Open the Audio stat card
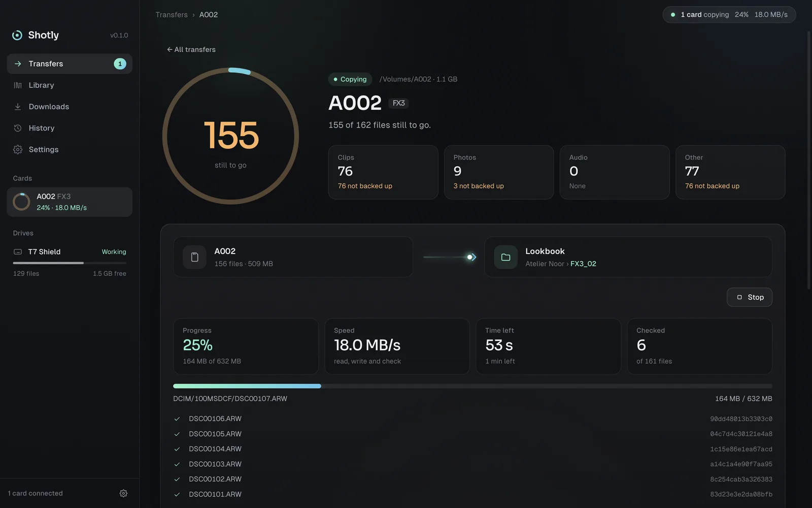Viewport: 812px width, 508px height. click(x=615, y=172)
